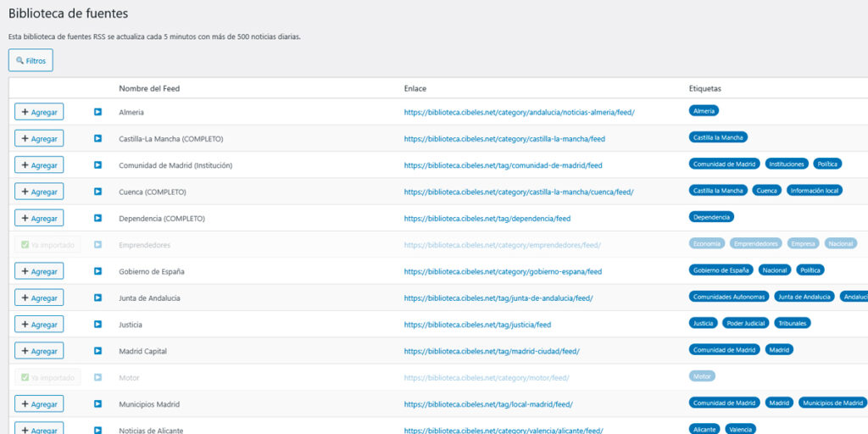This screenshot has width=868, height=434.
Task: Select the Instituciones tag
Action: tap(786, 164)
